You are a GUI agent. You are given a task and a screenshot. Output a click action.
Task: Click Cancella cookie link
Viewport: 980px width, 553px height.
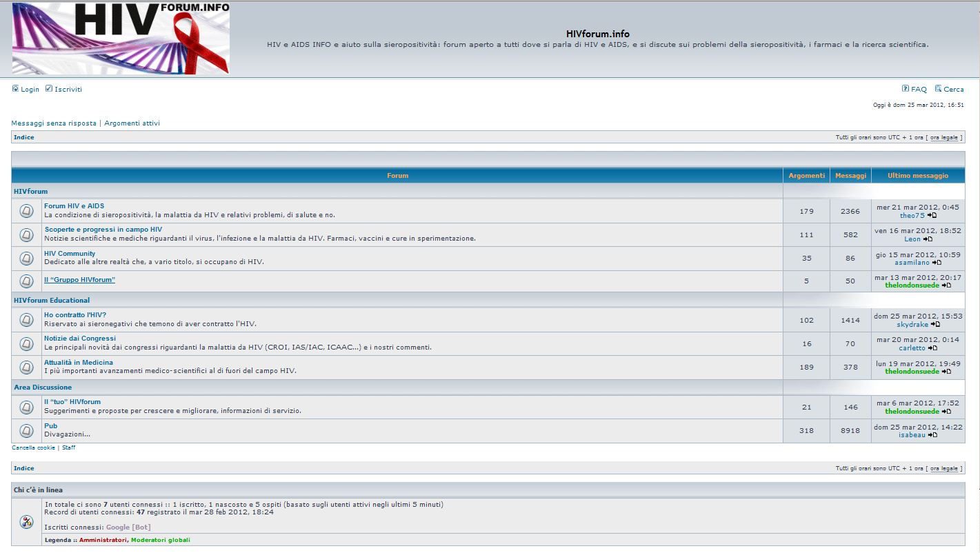coord(33,448)
